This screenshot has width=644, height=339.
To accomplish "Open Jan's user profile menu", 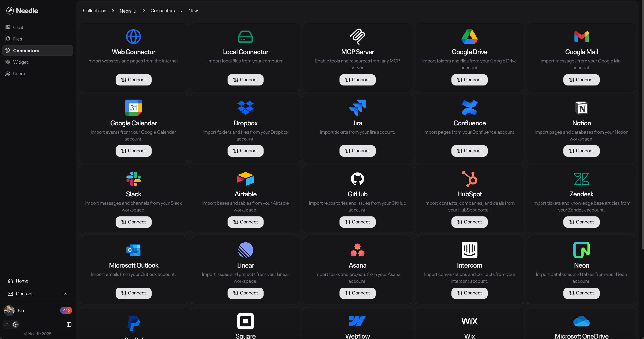I will tap(20, 310).
